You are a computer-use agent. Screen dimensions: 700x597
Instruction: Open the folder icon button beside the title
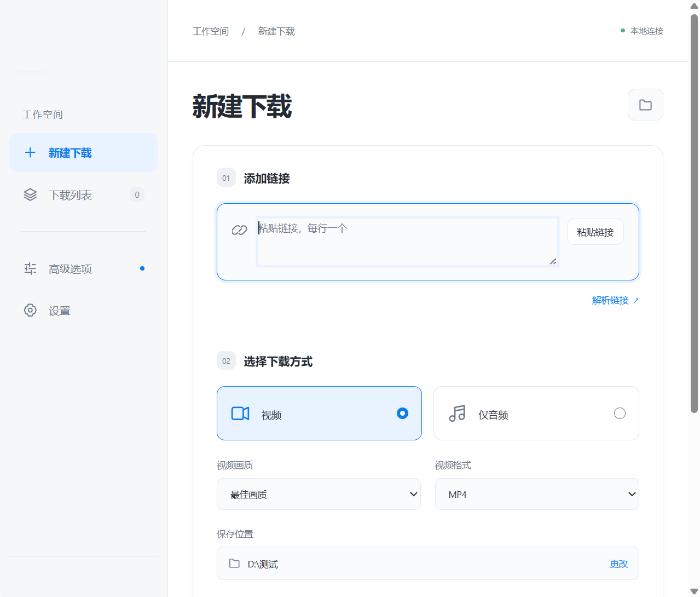click(x=645, y=105)
